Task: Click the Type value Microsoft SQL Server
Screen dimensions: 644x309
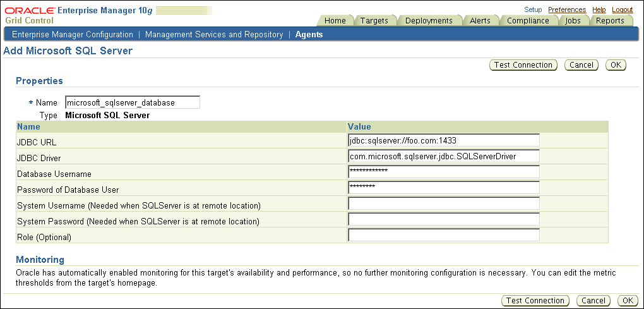Action: (x=107, y=115)
